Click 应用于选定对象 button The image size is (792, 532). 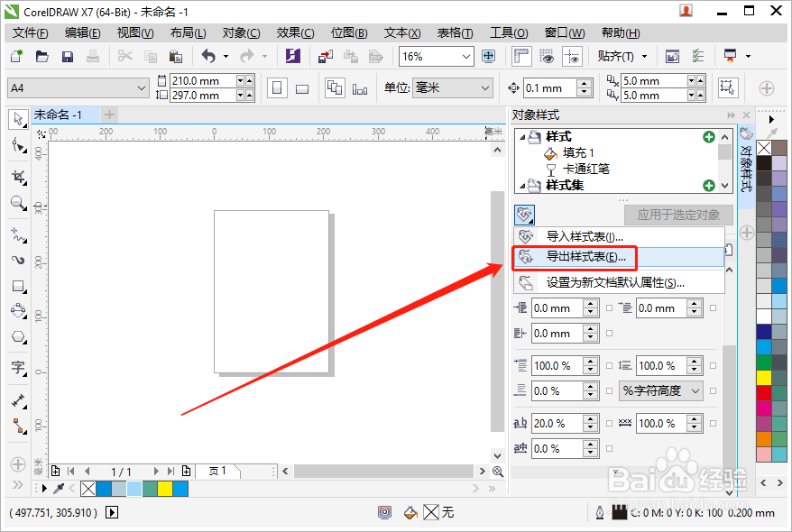tap(678, 215)
